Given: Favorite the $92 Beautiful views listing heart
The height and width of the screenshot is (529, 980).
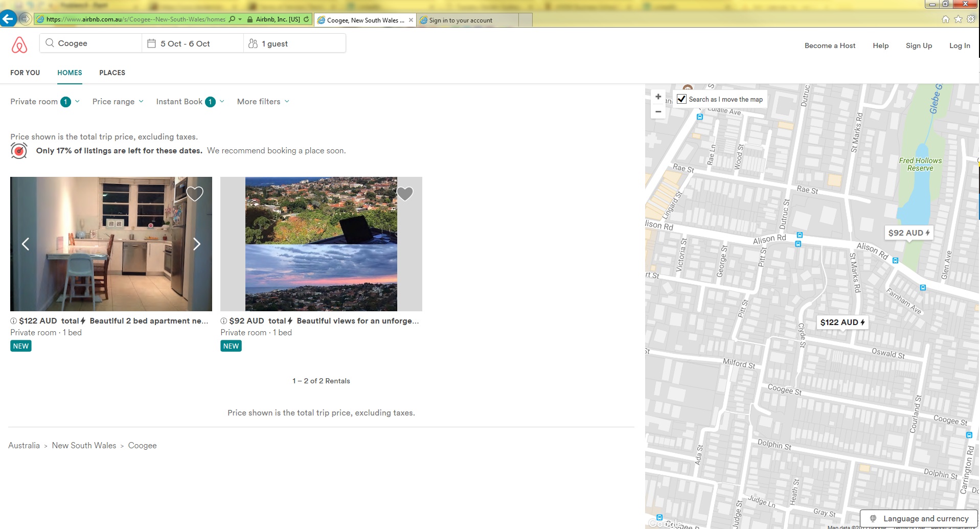Looking at the screenshot, I should [x=405, y=194].
